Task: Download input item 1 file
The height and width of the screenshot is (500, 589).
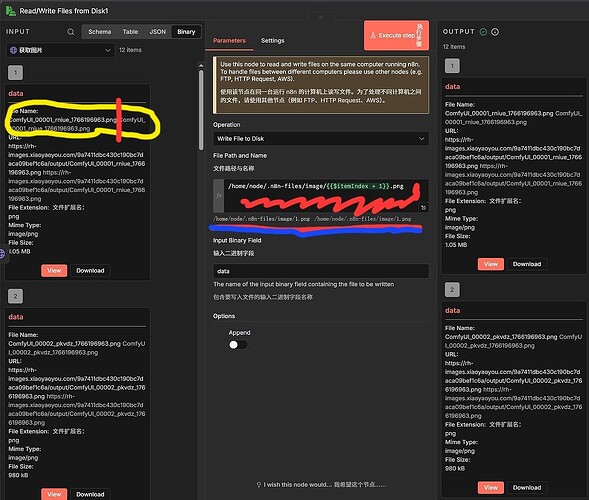Action: (x=90, y=270)
